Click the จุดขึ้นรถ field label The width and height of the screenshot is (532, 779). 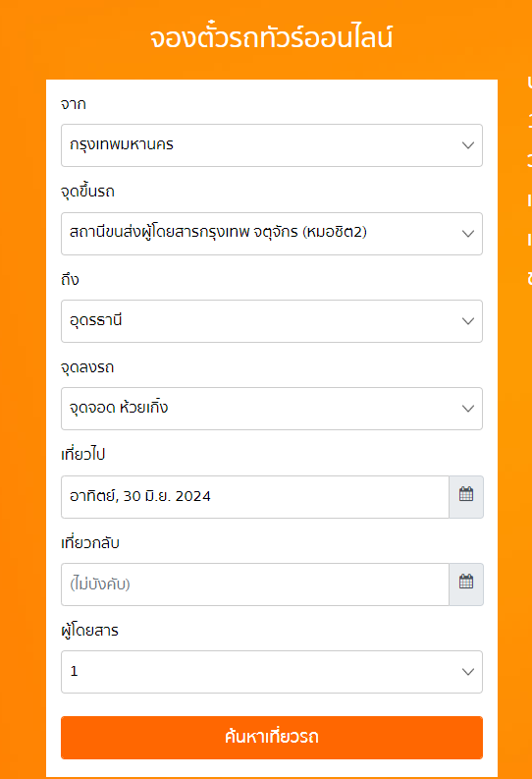pos(87,192)
